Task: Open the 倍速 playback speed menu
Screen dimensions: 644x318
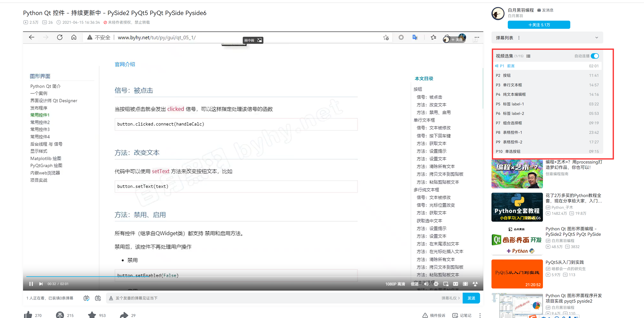Action: pos(414,284)
